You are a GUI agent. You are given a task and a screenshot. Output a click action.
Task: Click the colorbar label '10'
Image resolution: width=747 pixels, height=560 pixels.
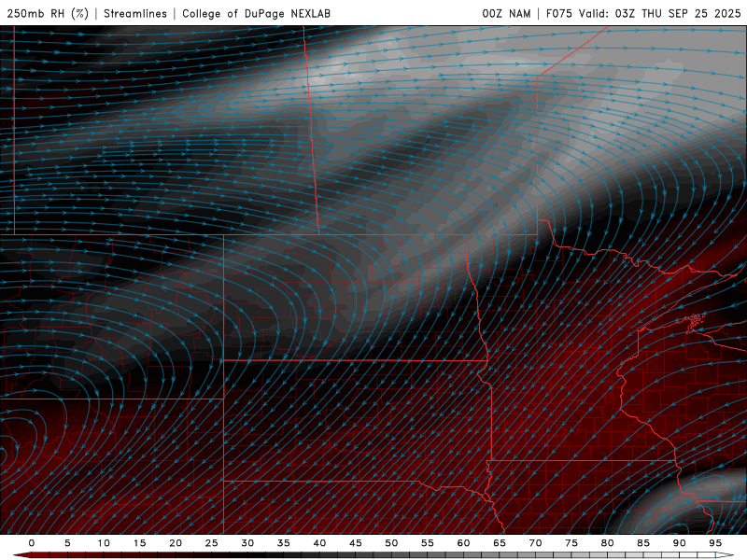pos(104,543)
